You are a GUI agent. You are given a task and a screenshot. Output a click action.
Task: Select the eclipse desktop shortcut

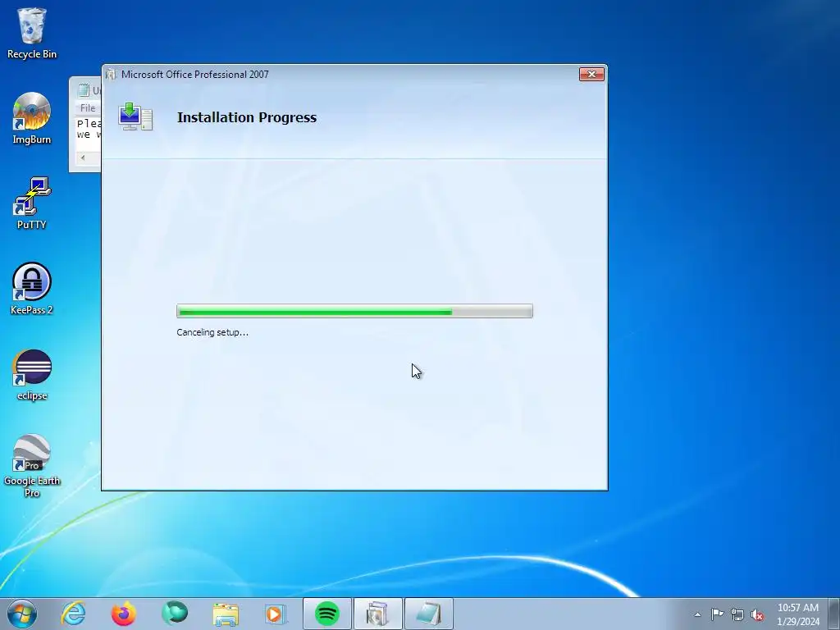(x=32, y=374)
